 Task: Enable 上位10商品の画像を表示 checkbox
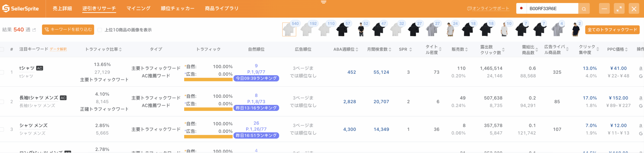100,30
